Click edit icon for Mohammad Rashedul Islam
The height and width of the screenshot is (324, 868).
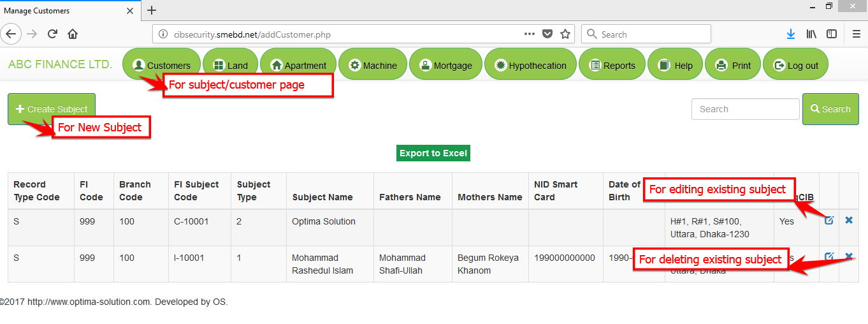click(x=829, y=257)
